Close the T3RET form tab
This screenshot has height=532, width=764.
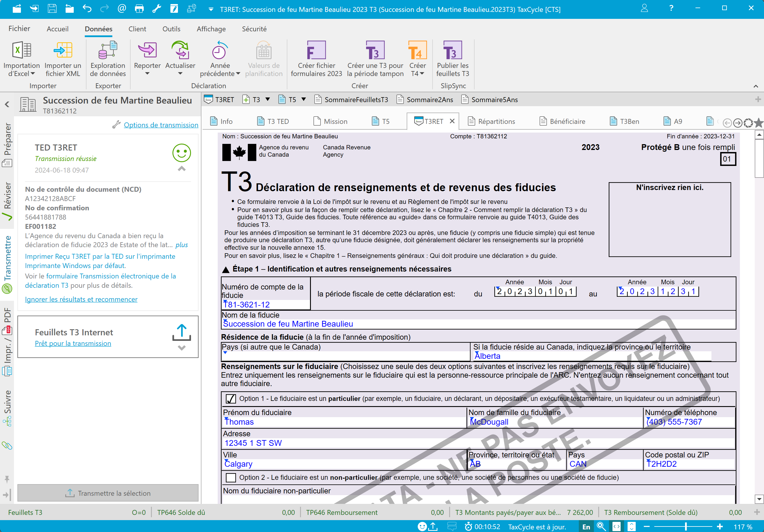[452, 121]
